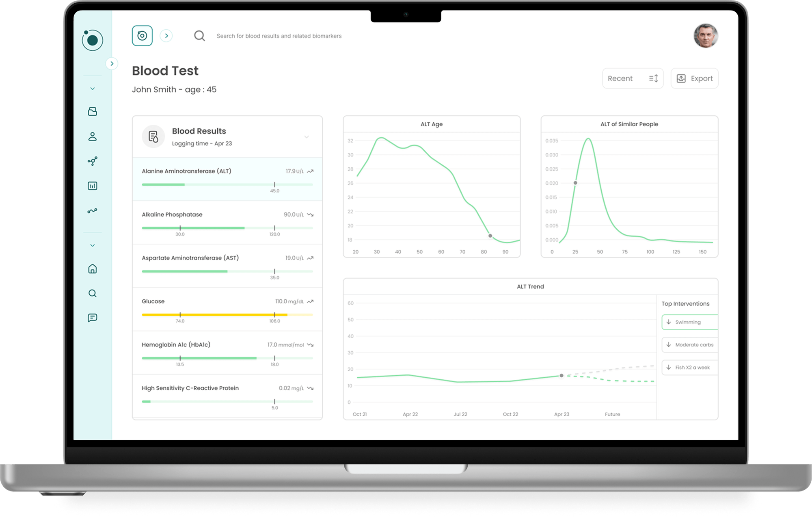Click the Export button
This screenshot has height=517, width=812.
coord(694,78)
